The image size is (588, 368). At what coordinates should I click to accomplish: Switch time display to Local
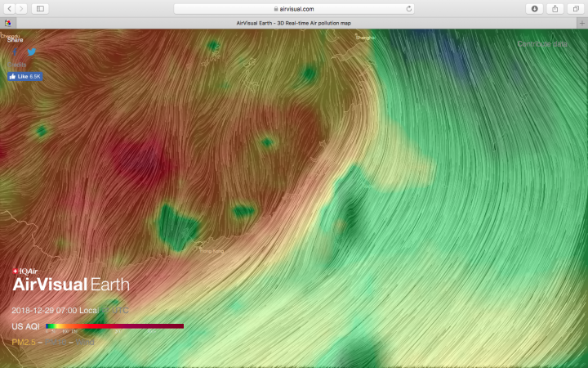pyautogui.click(x=88, y=311)
